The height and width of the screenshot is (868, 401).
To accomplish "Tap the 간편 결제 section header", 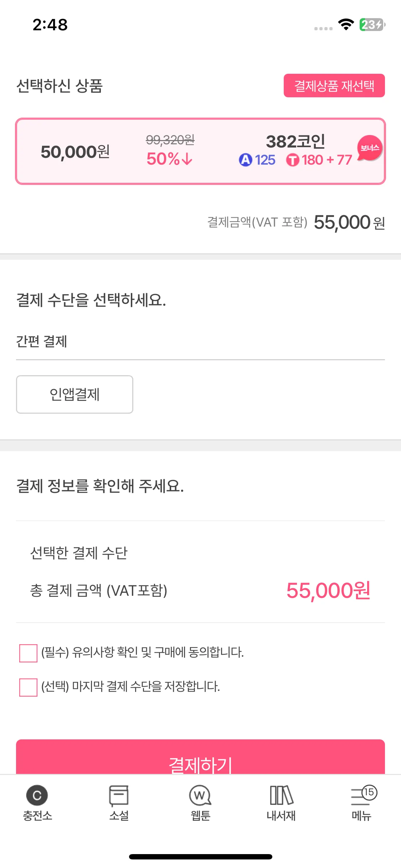I will pos(42,341).
